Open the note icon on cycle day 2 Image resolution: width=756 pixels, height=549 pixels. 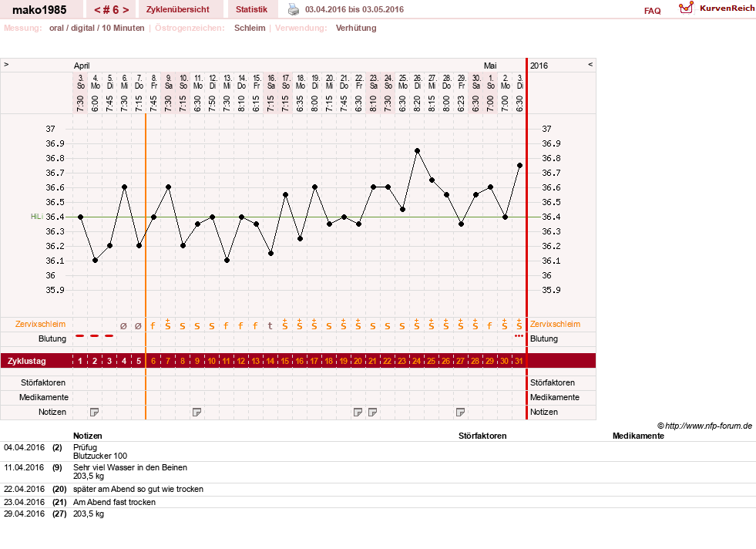(x=95, y=412)
